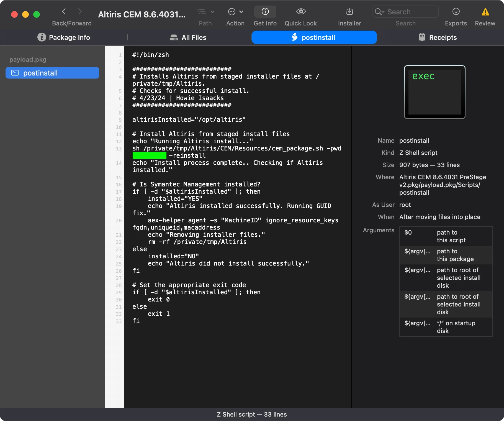Click the 'rm -rf /private/tmp/Altiris' line

pyautogui.click(x=197, y=242)
